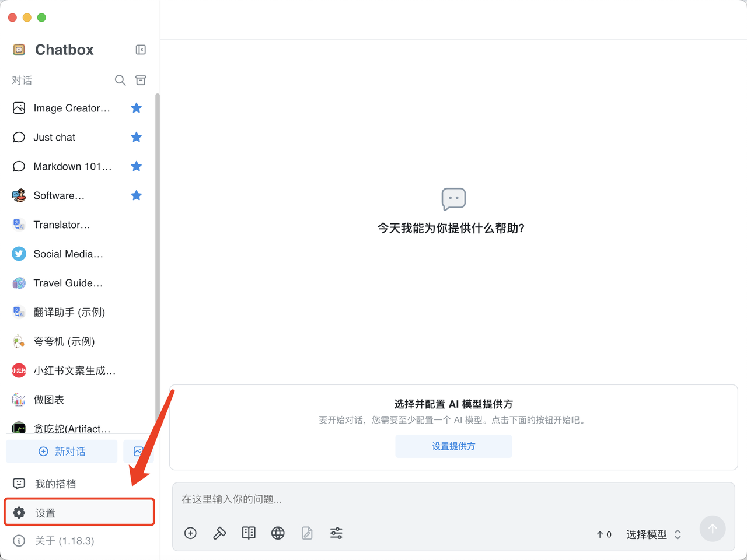Open 我的搭档 in the sidebar
747x560 pixels.
[x=55, y=484]
